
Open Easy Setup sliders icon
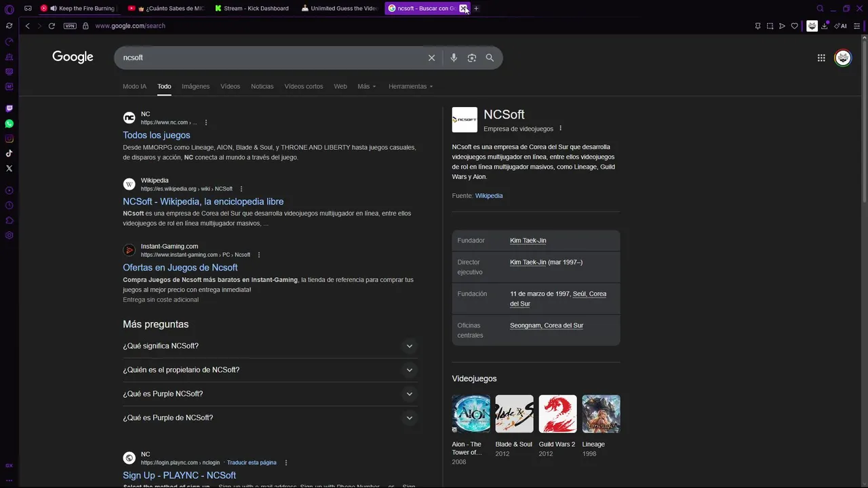[x=857, y=26]
